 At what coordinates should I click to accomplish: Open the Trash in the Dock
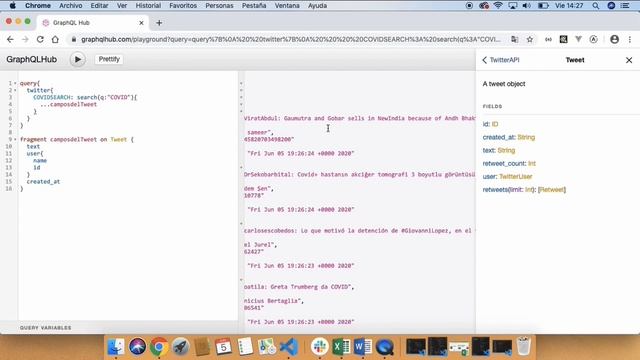click(523, 347)
